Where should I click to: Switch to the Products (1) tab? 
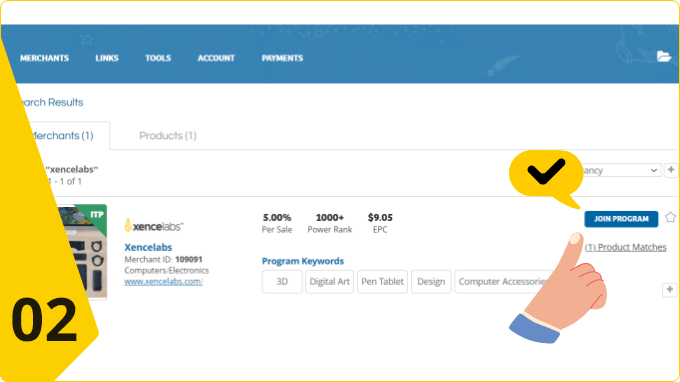[x=168, y=136]
